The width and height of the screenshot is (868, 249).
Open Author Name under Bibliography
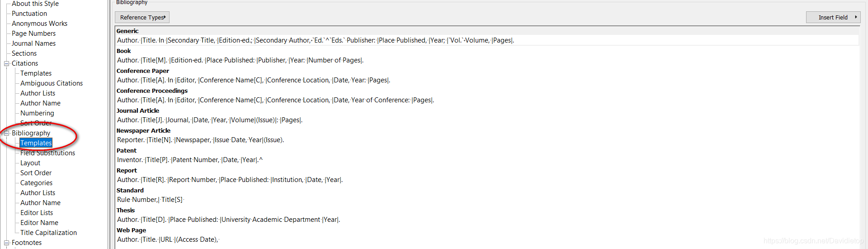[40, 203]
